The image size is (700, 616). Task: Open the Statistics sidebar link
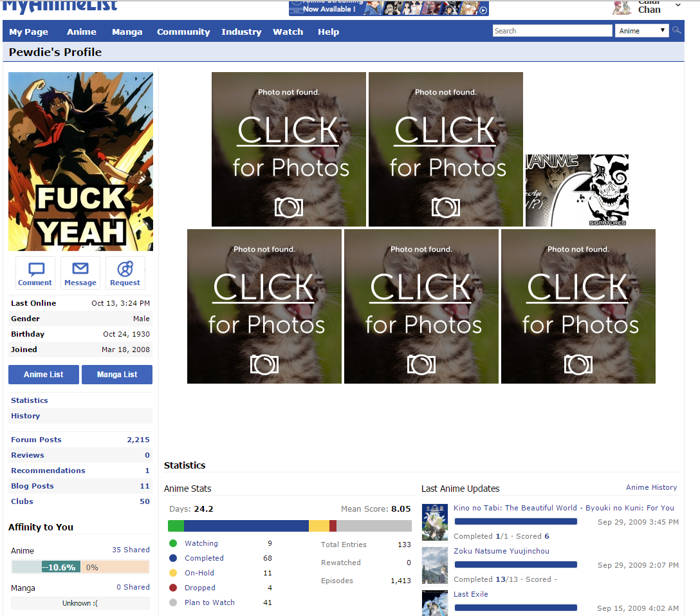point(30,400)
